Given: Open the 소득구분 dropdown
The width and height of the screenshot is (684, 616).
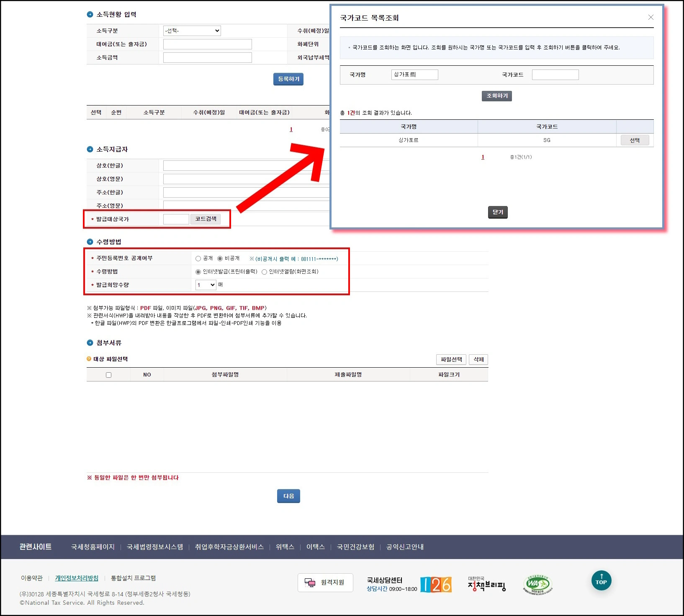Looking at the screenshot, I should point(192,31).
